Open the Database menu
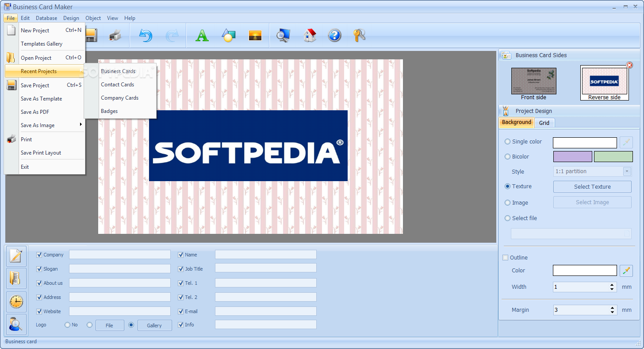This screenshot has height=349, width=644. [46, 18]
